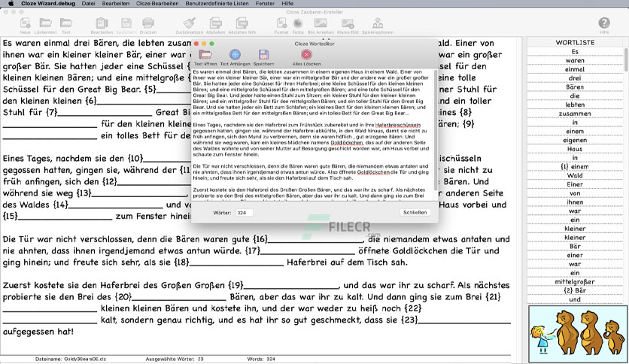The height and width of the screenshot is (364, 629).
Task: Click Text Anhängen plus icon
Action: pos(235,54)
